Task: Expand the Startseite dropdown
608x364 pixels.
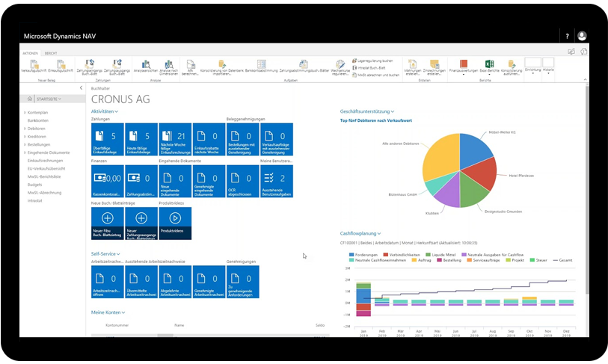Action: coord(49,99)
